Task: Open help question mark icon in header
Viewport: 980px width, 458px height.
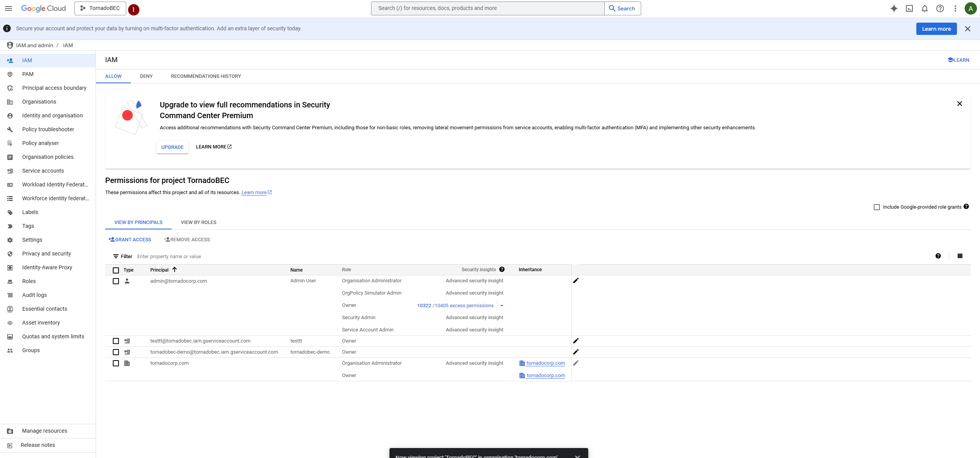Action: click(x=940, y=8)
